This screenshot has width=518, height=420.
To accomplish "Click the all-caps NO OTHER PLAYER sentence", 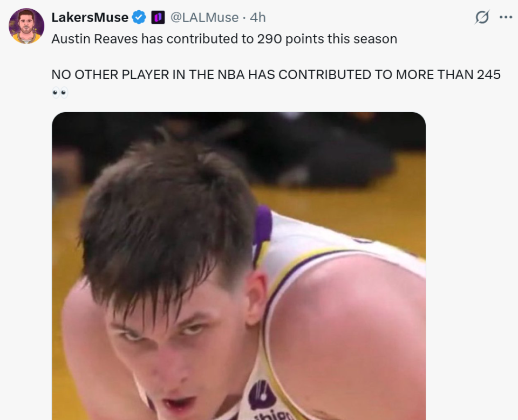I will coord(276,74).
